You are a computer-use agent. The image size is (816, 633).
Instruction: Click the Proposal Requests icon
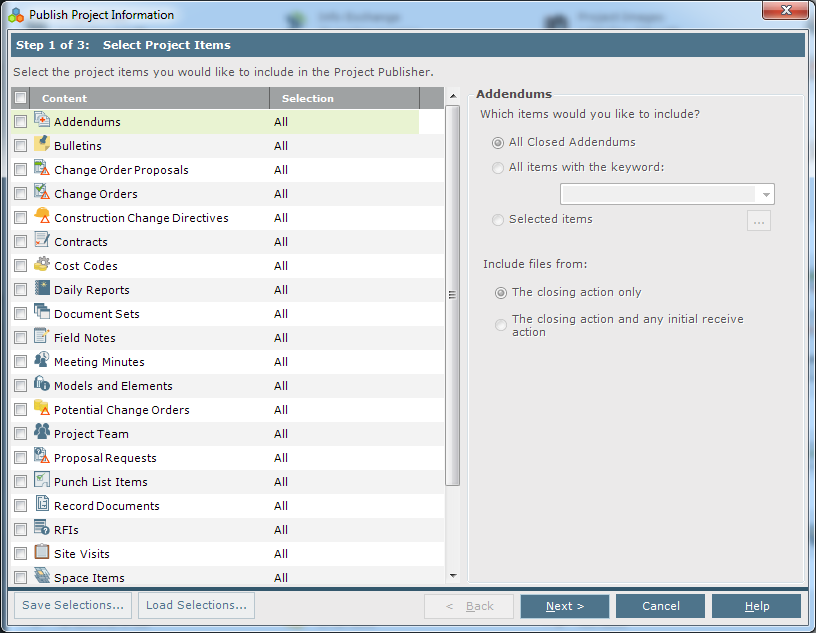42,455
